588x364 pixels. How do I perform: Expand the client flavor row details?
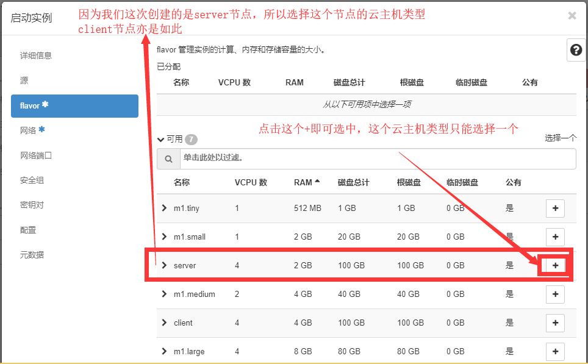[164, 323]
